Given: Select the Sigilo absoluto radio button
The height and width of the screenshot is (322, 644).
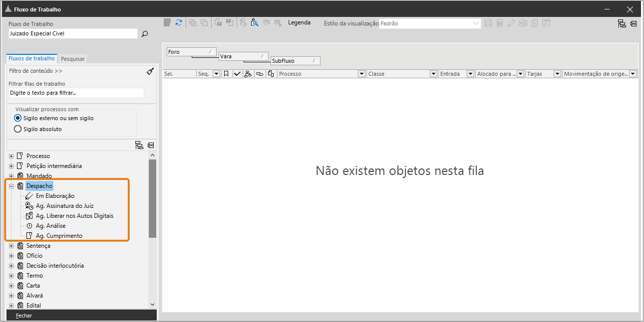Looking at the screenshot, I should pos(18,129).
